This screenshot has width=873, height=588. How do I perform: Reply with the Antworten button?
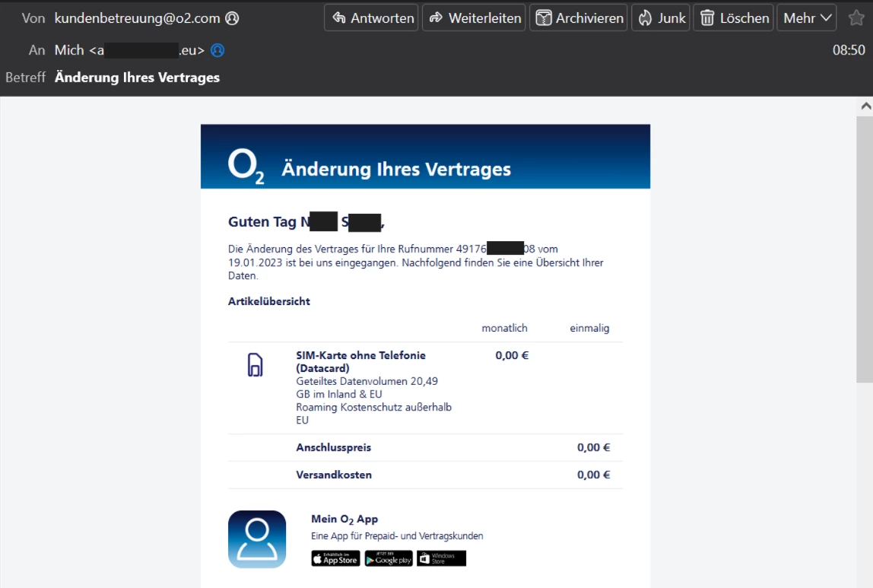(371, 17)
